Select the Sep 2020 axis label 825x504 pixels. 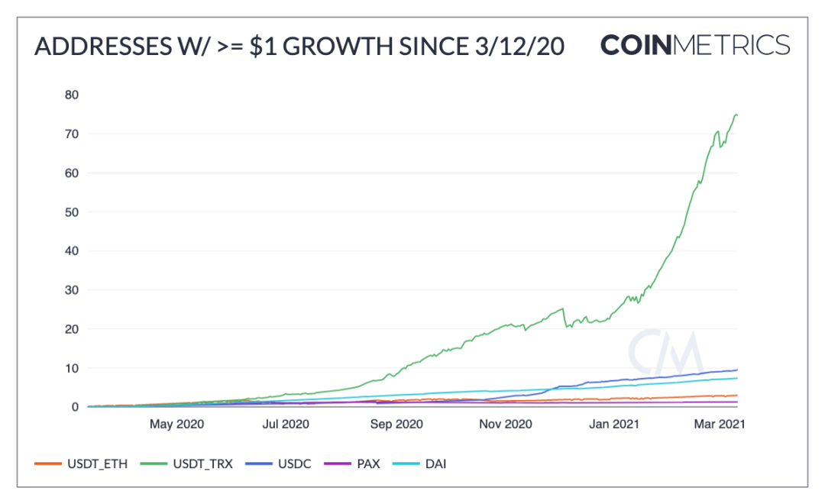pyautogui.click(x=396, y=424)
